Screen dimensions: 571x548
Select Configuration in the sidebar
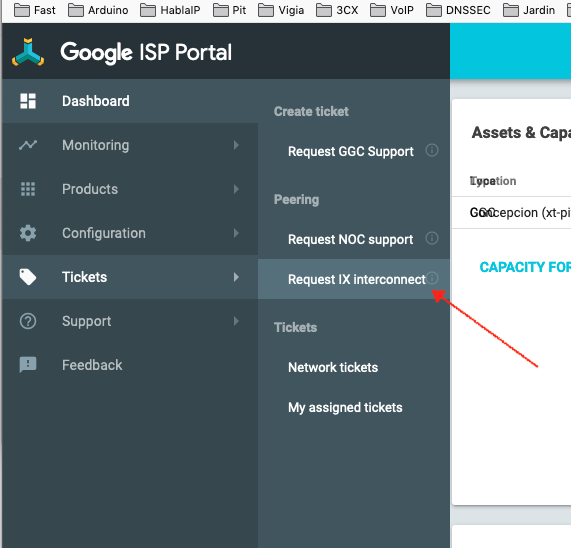pyautogui.click(x=130, y=233)
